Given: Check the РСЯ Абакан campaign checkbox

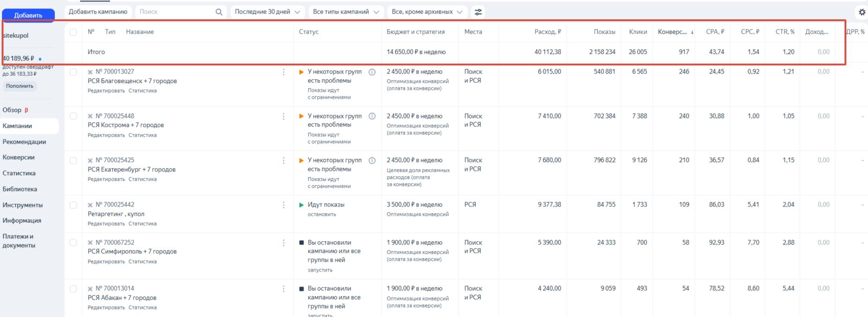Looking at the screenshot, I should (x=73, y=289).
